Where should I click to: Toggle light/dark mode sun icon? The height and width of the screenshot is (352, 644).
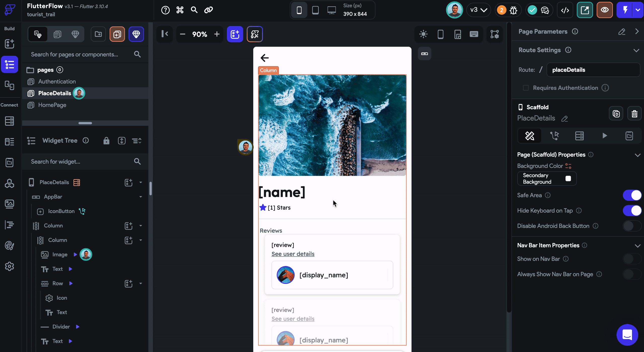point(423,34)
